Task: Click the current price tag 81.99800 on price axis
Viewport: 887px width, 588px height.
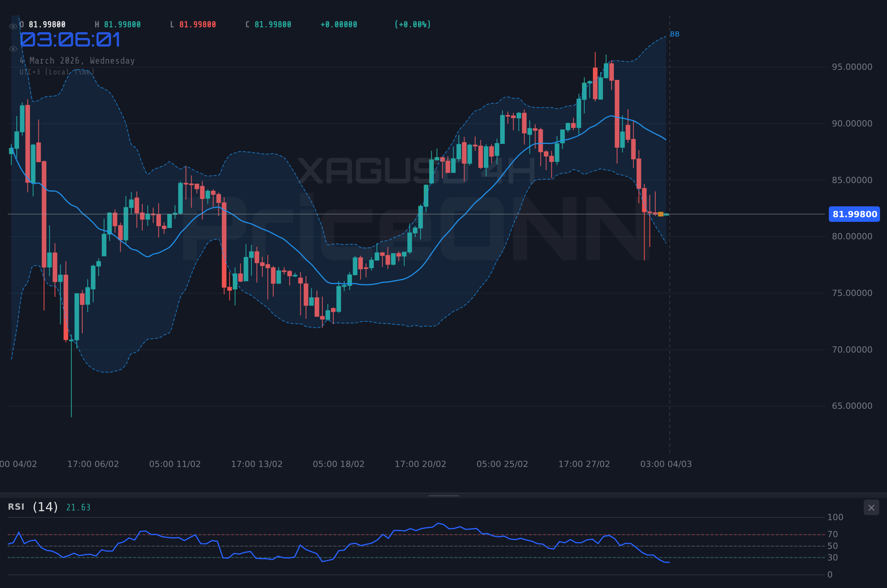Action: click(x=854, y=214)
